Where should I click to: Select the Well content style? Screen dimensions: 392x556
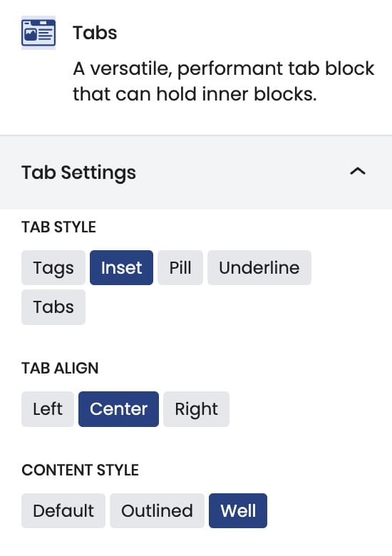tap(238, 510)
